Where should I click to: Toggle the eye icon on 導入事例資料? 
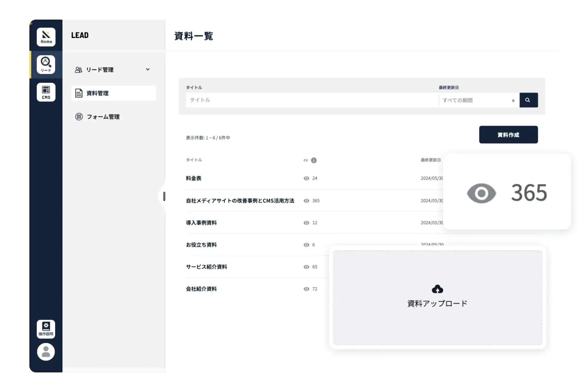306,223
